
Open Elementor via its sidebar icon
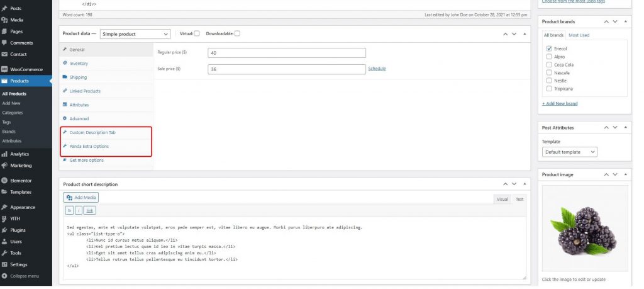tap(4, 181)
